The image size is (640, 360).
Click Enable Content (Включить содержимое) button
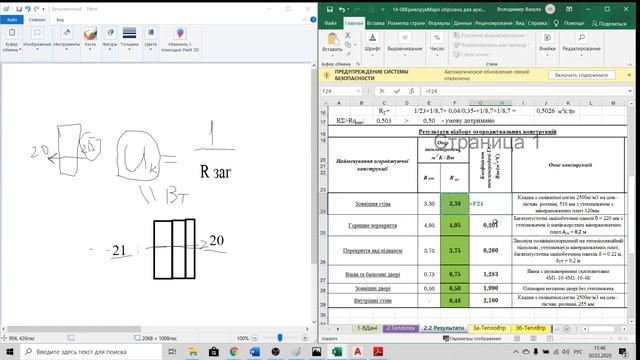point(581,75)
